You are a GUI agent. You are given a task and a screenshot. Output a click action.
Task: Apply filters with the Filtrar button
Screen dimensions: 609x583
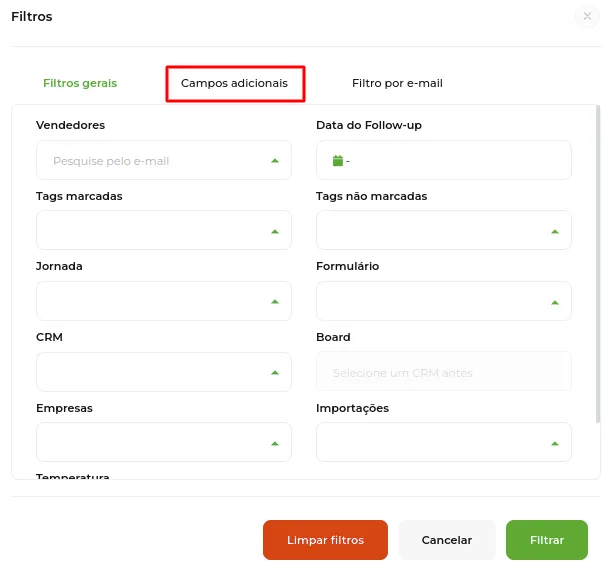547,540
